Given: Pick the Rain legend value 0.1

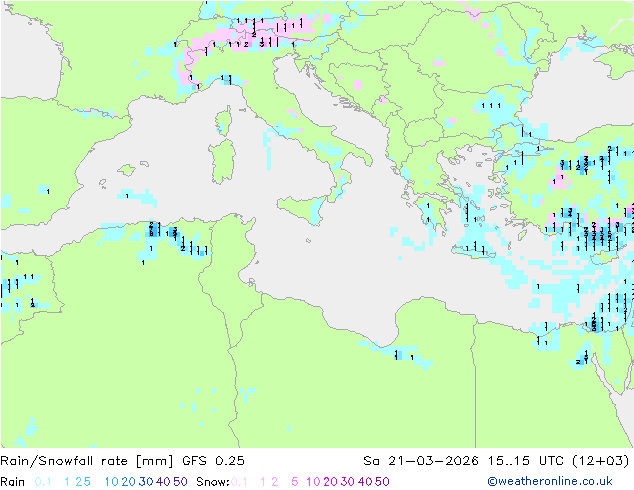Looking at the screenshot, I should click(x=43, y=482).
